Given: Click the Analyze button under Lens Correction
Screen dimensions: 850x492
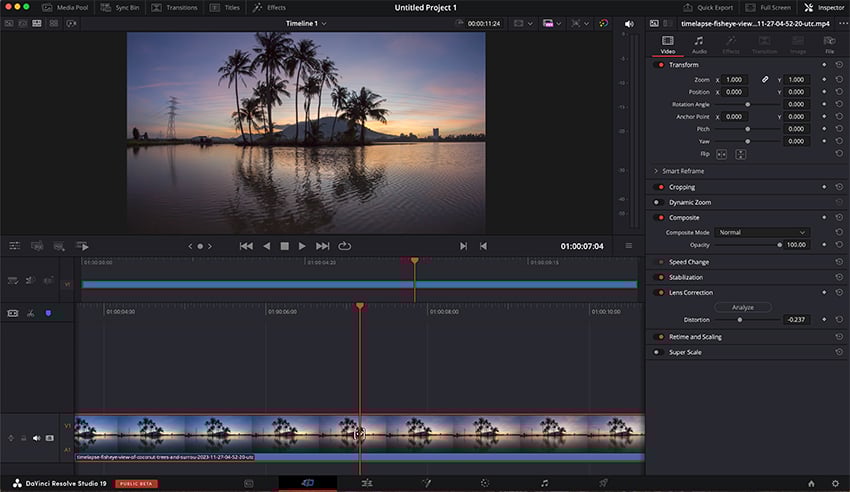Looking at the screenshot, I should pos(742,307).
